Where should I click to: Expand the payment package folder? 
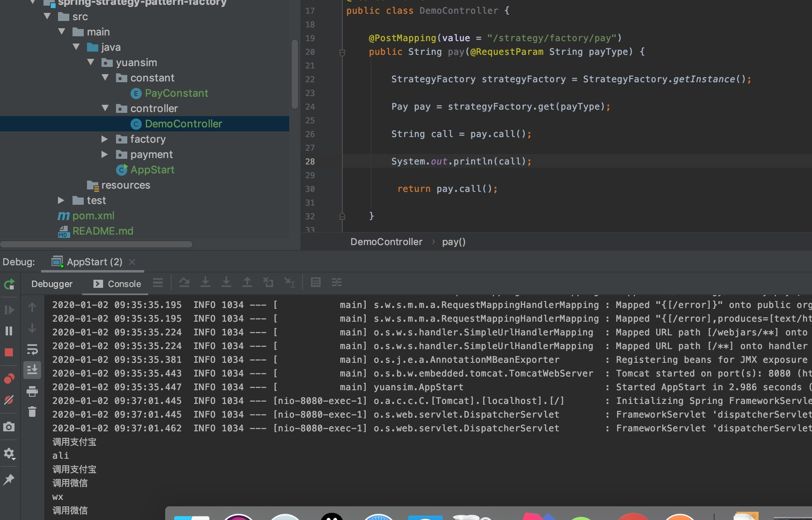[104, 154]
